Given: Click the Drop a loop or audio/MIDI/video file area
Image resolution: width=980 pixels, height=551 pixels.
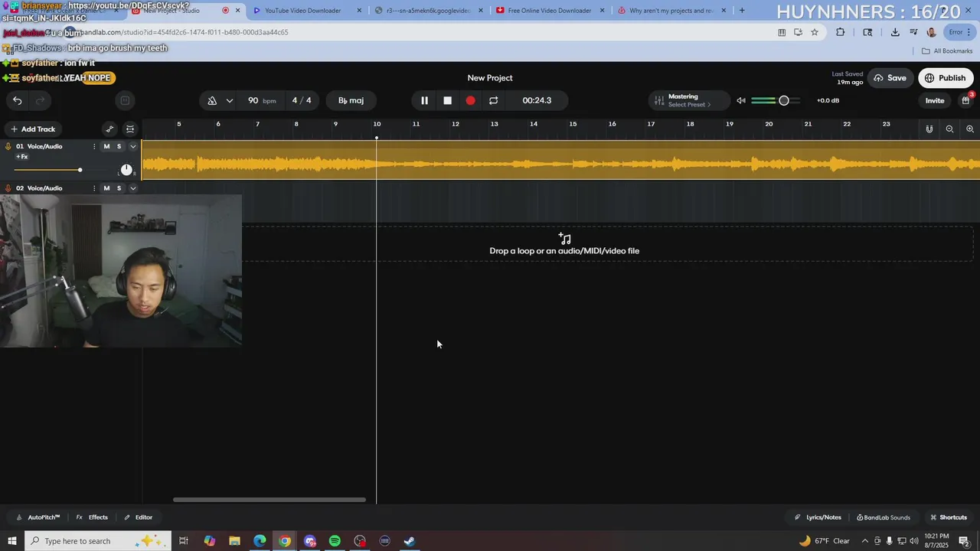Looking at the screenshot, I should pos(564,243).
